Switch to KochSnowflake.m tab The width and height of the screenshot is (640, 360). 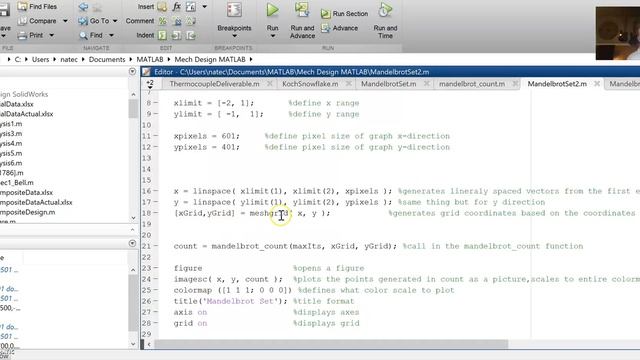[310, 84]
